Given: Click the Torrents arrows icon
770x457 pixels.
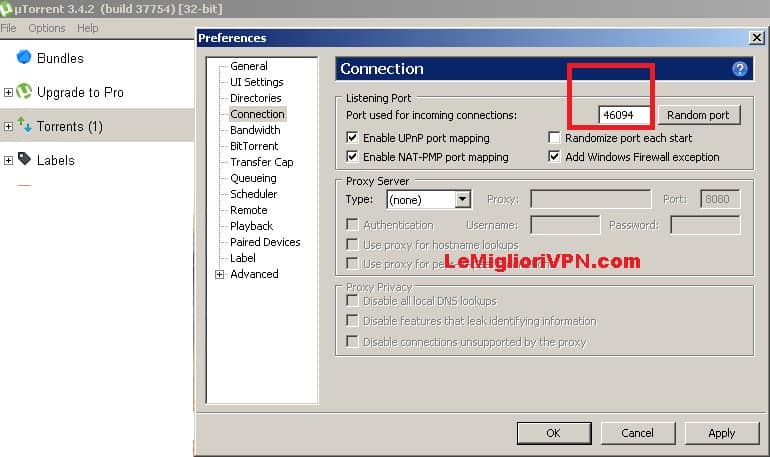Looking at the screenshot, I should [x=25, y=125].
